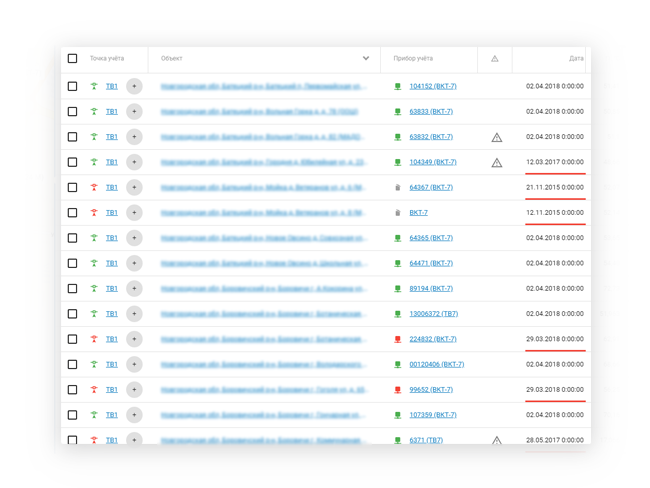The width and height of the screenshot is (650, 488).
Task: Open the device link 00120406 (ВКТ-7)
Action: click(x=437, y=364)
